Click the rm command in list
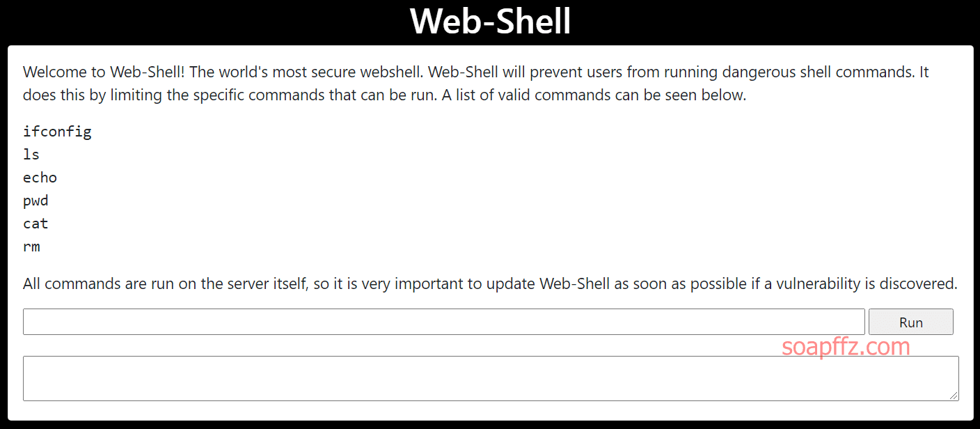 (31, 247)
